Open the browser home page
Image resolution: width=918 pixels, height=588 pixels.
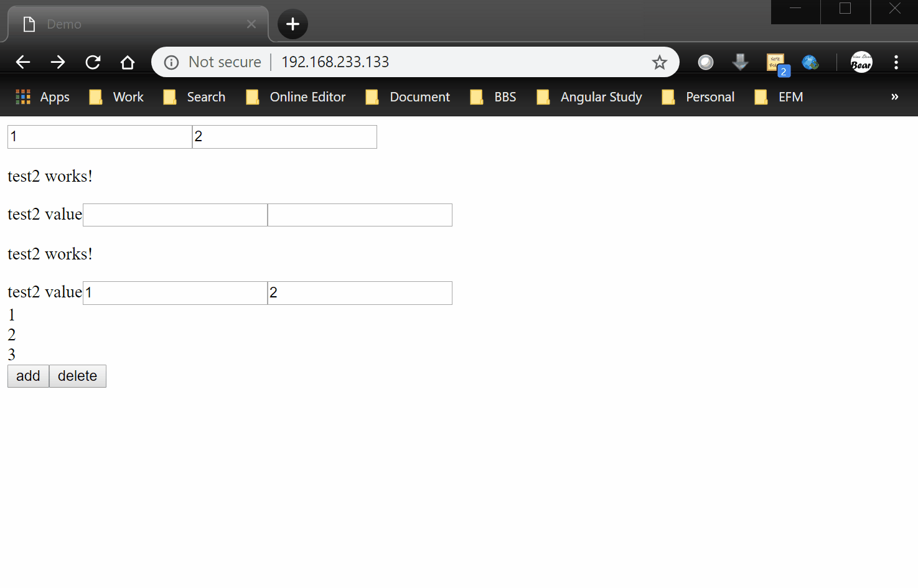pyautogui.click(x=128, y=62)
